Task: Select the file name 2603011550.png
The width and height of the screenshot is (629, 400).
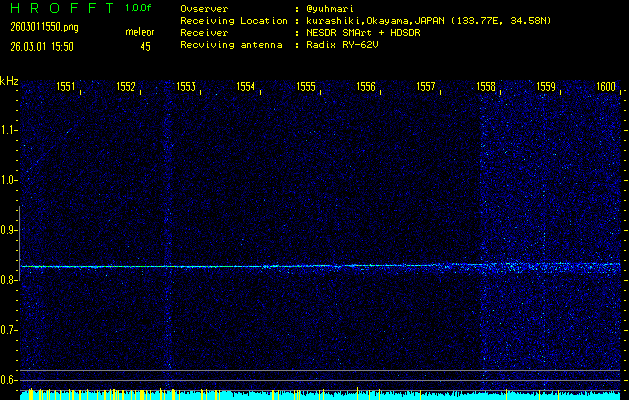Action: (x=45, y=27)
